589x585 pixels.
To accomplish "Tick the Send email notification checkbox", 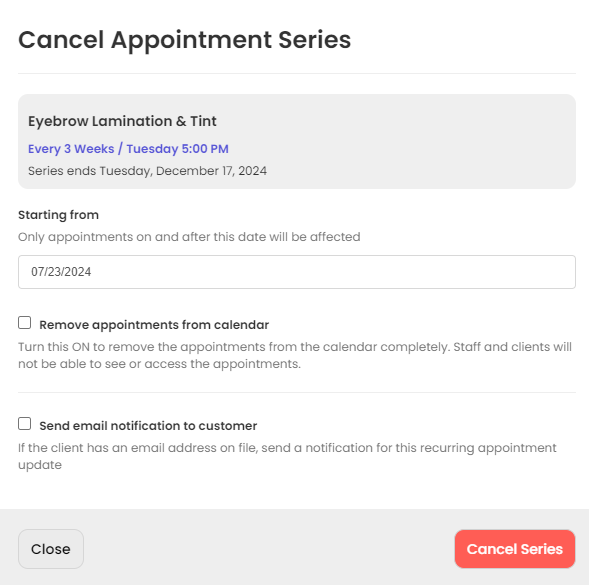I will pyautogui.click(x=24, y=424).
